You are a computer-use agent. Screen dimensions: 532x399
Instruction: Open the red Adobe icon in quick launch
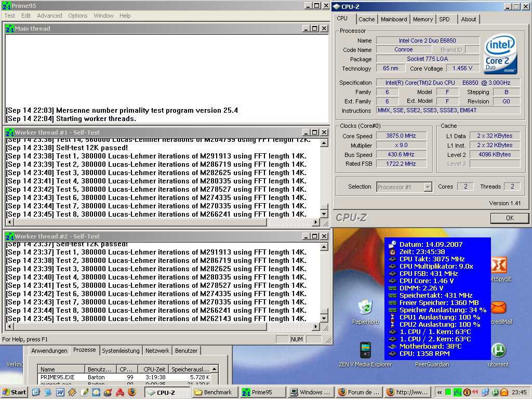point(120,392)
